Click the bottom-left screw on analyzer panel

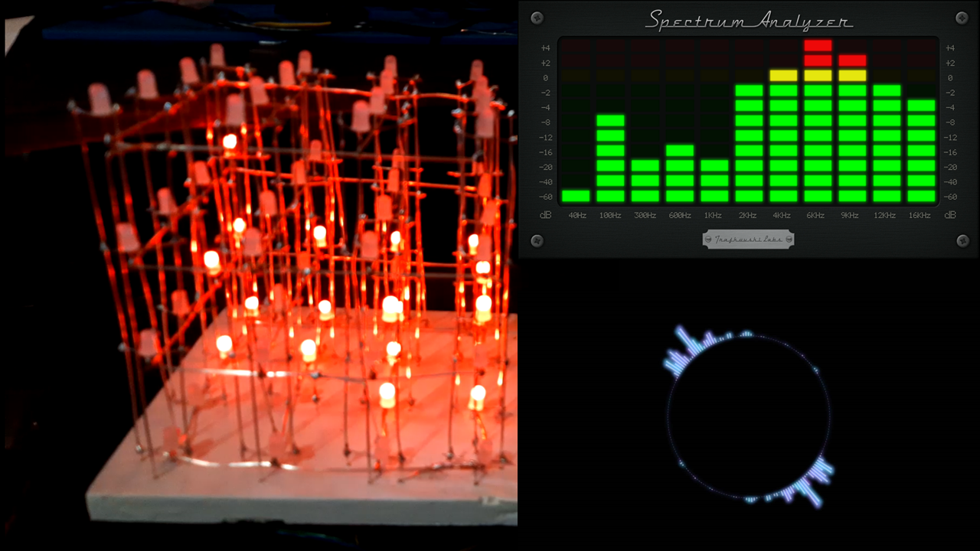pyautogui.click(x=537, y=241)
